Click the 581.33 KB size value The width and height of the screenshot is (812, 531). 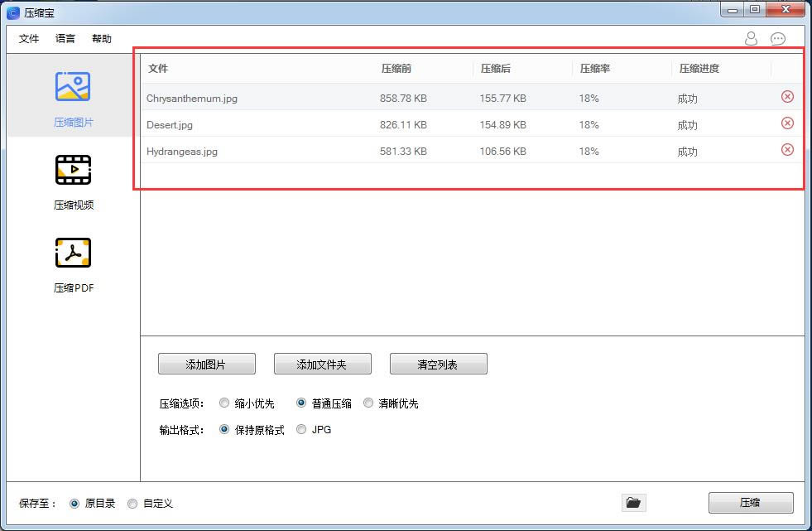pos(403,152)
